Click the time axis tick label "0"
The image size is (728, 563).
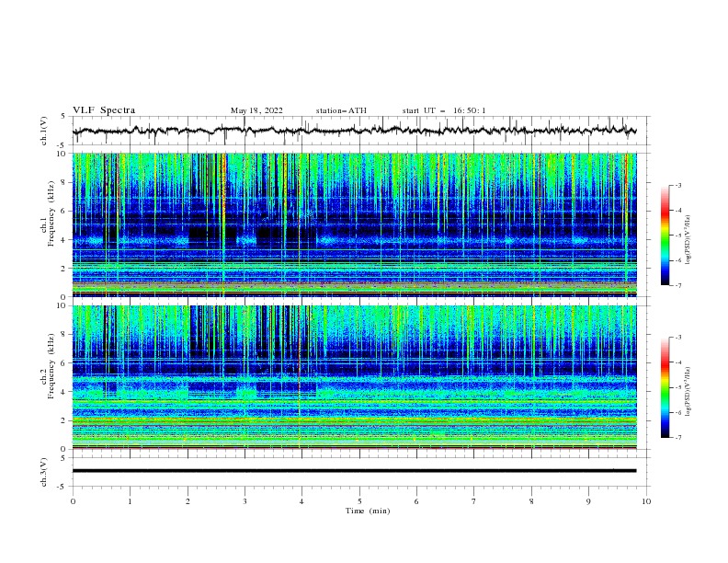point(73,501)
